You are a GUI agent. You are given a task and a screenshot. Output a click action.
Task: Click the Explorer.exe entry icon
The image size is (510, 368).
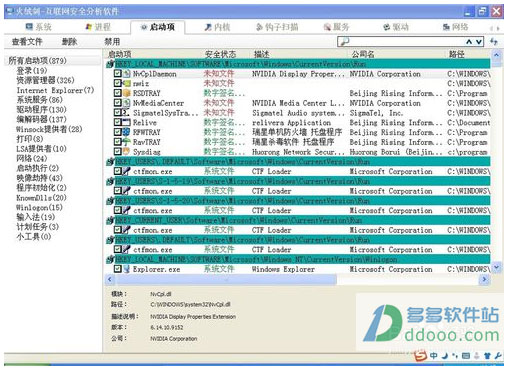tap(126, 269)
